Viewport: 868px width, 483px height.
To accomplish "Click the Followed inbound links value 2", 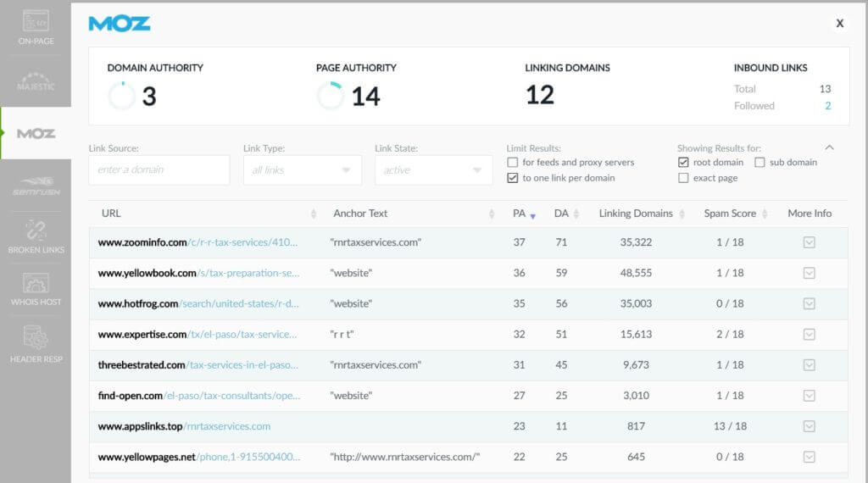I will [827, 106].
